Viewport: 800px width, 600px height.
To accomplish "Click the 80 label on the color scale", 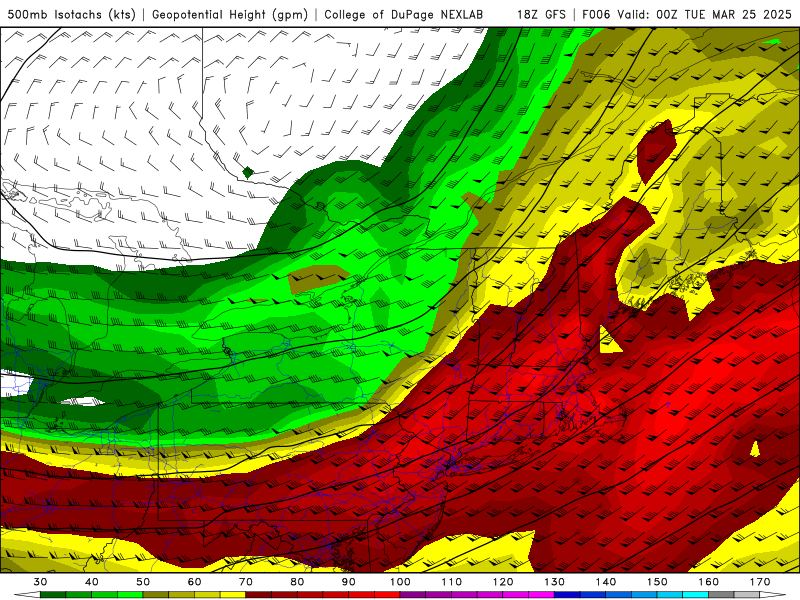I will [297, 582].
